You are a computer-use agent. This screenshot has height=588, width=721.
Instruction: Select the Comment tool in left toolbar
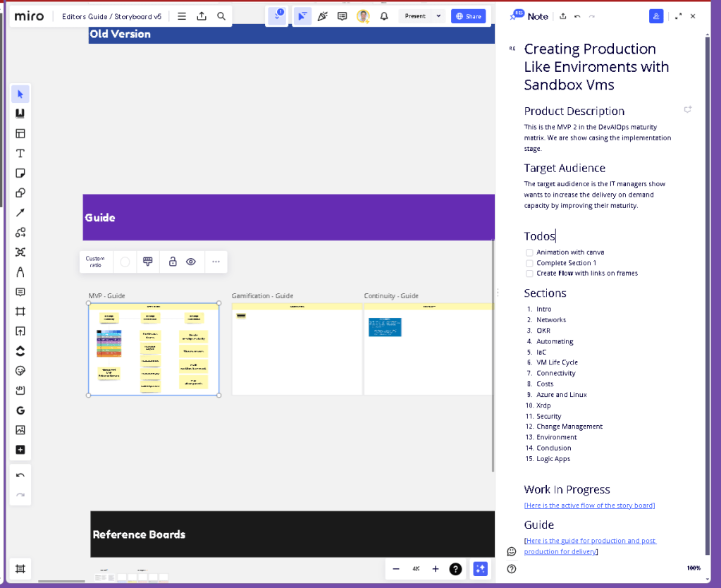point(20,292)
